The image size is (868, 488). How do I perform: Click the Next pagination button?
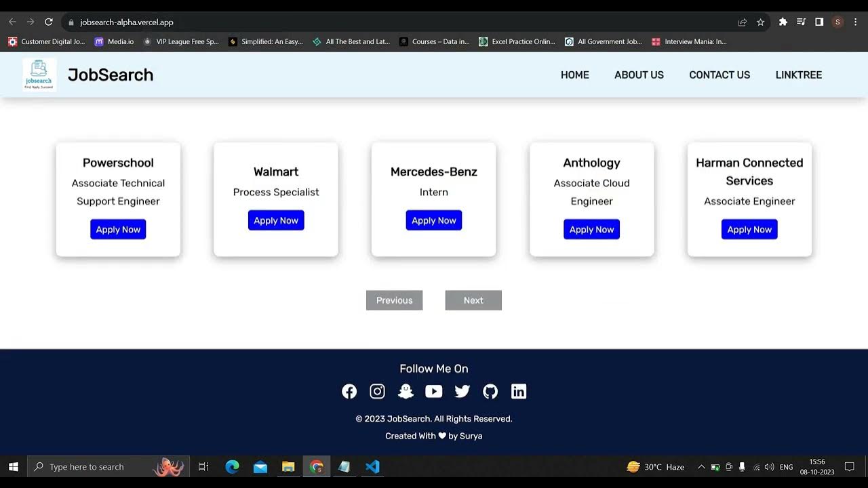tap(473, 300)
